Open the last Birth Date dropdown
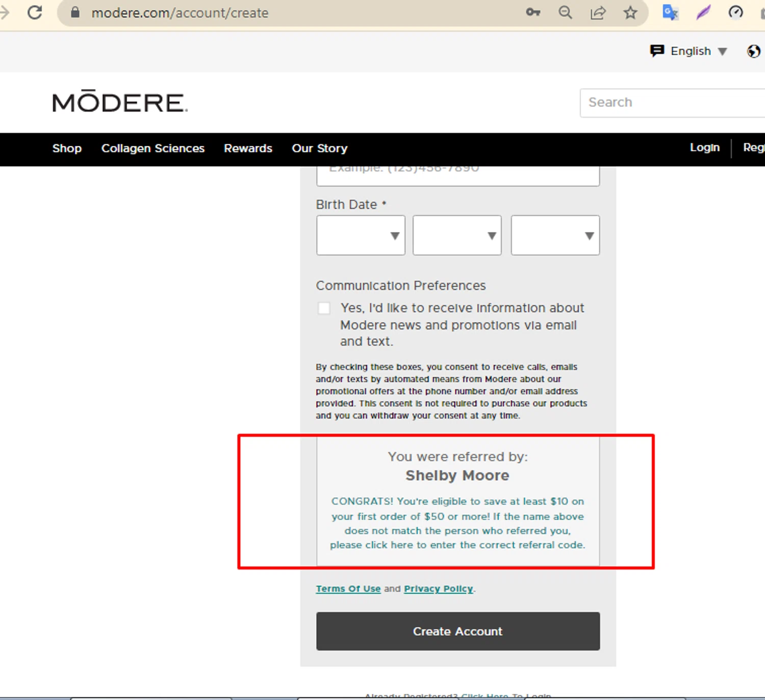This screenshot has height=700, width=765. [x=555, y=235]
